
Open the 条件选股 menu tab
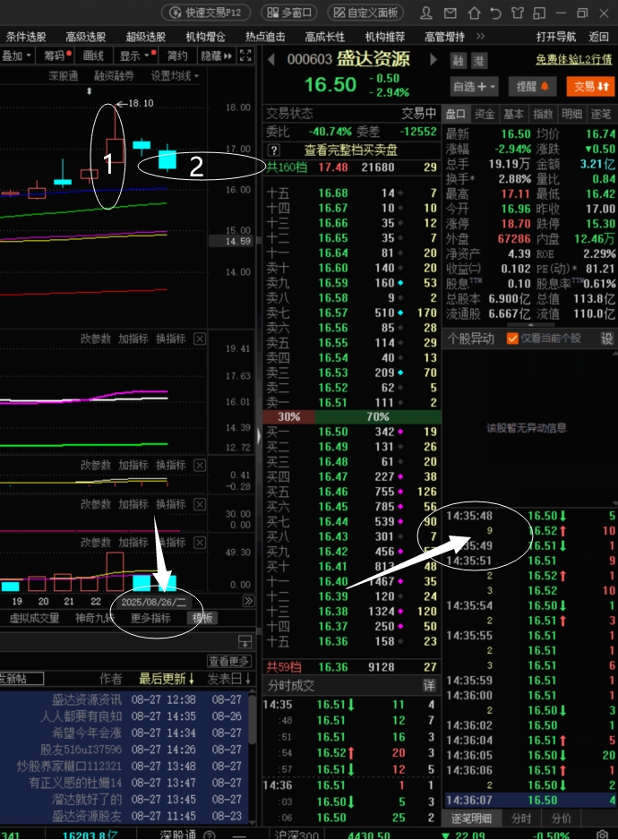(26, 37)
